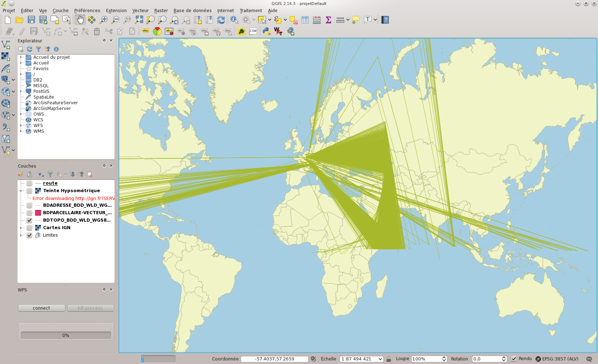Expand the WFS node in Explorateur
The width and height of the screenshot is (598, 364).
[x=21, y=126]
